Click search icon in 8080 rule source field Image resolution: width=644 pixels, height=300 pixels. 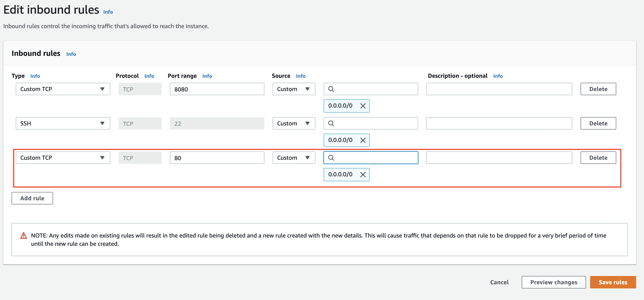pos(331,89)
